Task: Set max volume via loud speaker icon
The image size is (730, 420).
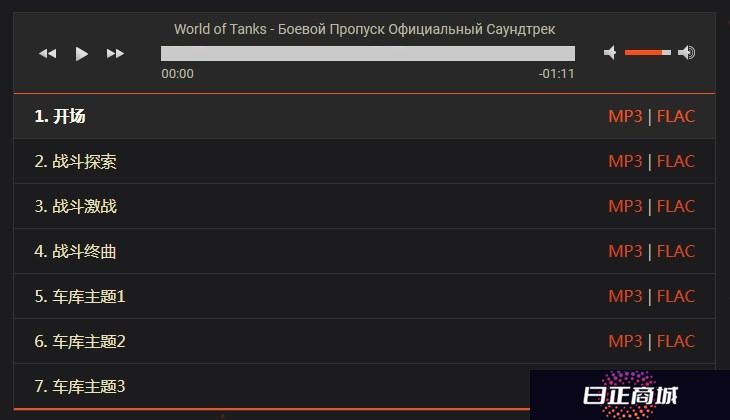Action: point(687,53)
